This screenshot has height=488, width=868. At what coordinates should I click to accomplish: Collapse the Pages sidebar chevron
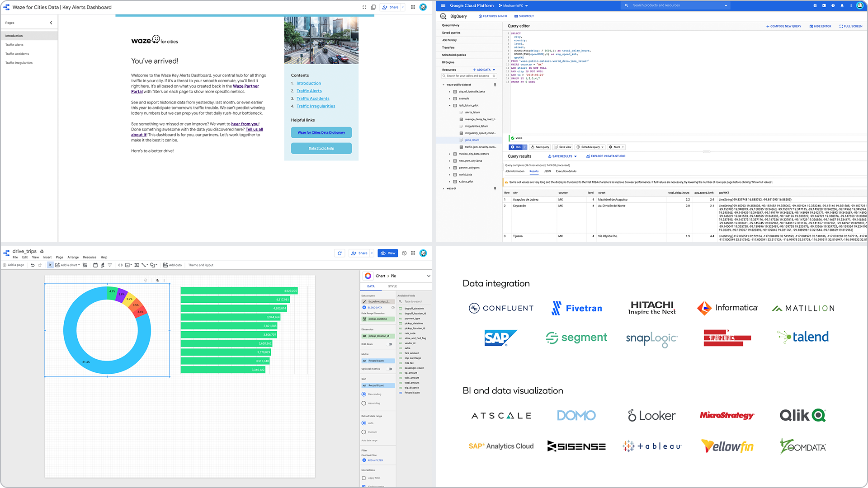coord(51,23)
